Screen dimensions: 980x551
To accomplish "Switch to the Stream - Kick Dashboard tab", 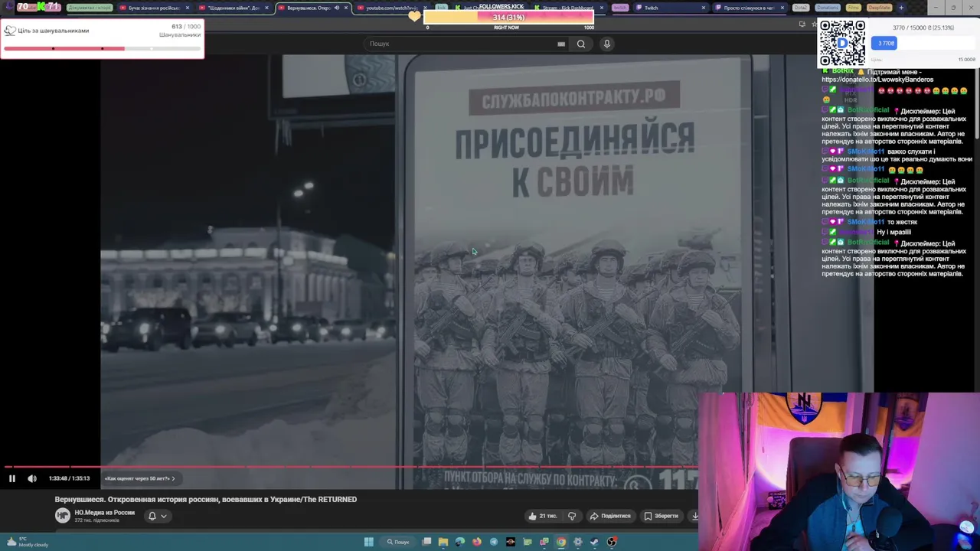I will [x=567, y=8].
